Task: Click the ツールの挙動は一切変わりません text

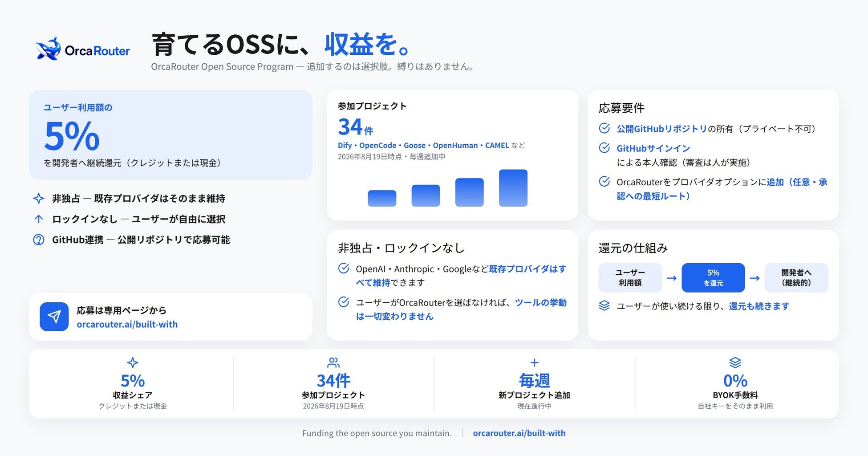Action: coord(461,309)
